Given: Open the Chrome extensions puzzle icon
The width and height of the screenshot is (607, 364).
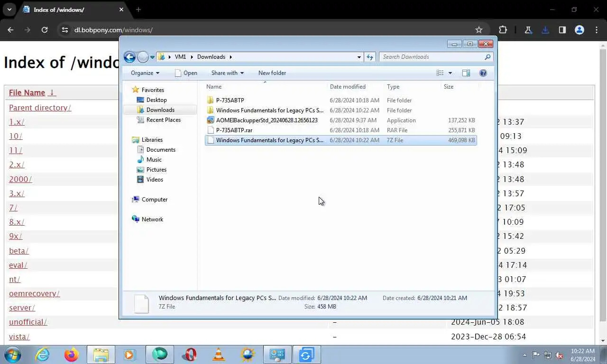Looking at the screenshot, I should [x=503, y=30].
